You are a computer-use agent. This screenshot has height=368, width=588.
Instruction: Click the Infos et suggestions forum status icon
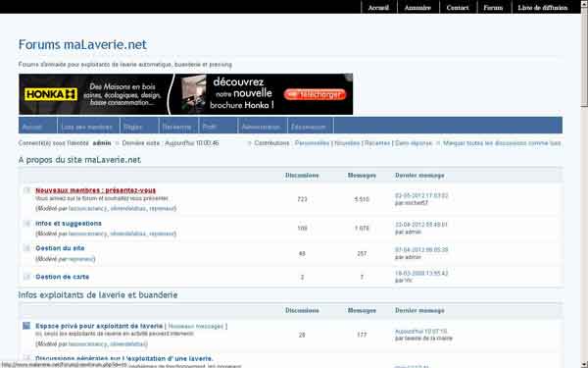click(26, 224)
